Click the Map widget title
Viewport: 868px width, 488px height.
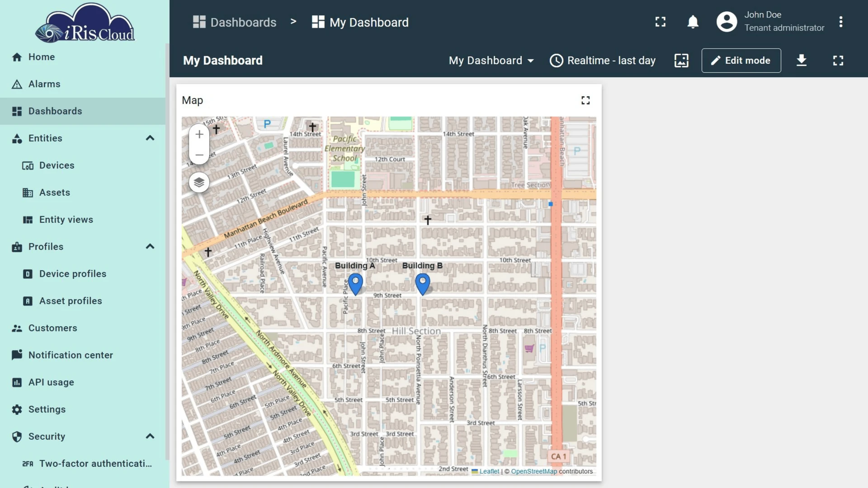tap(192, 100)
